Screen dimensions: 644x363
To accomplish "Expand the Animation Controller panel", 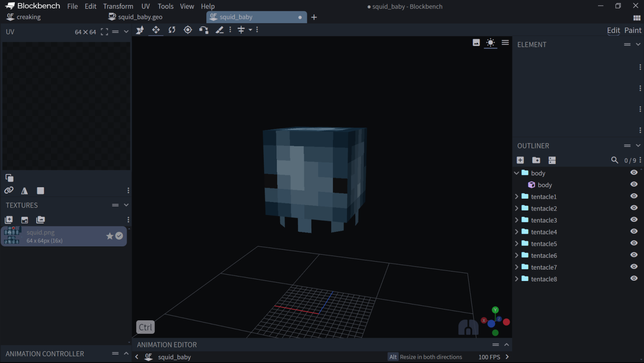I will pyautogui.click(x=126, y=354).
